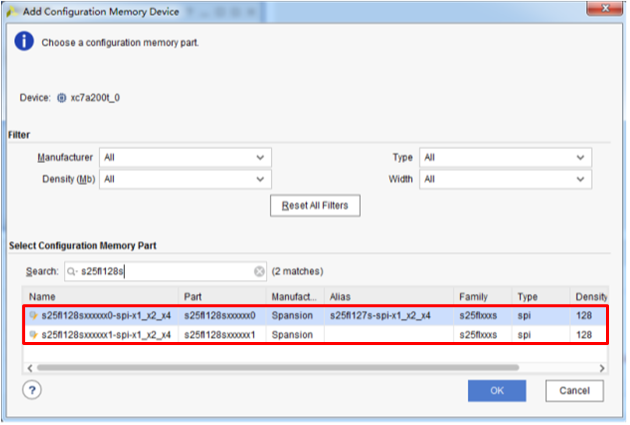630x425 pixels.
Task: Clear search text with the X icon
Action: tap(259, 271)
